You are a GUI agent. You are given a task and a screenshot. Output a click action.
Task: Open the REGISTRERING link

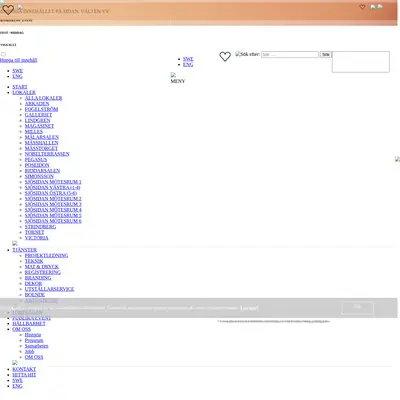pos(43,272)
